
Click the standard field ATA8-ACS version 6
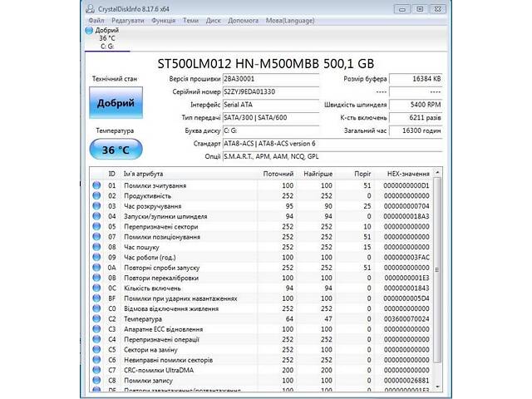pyautogui.click(x=332, y=144)
